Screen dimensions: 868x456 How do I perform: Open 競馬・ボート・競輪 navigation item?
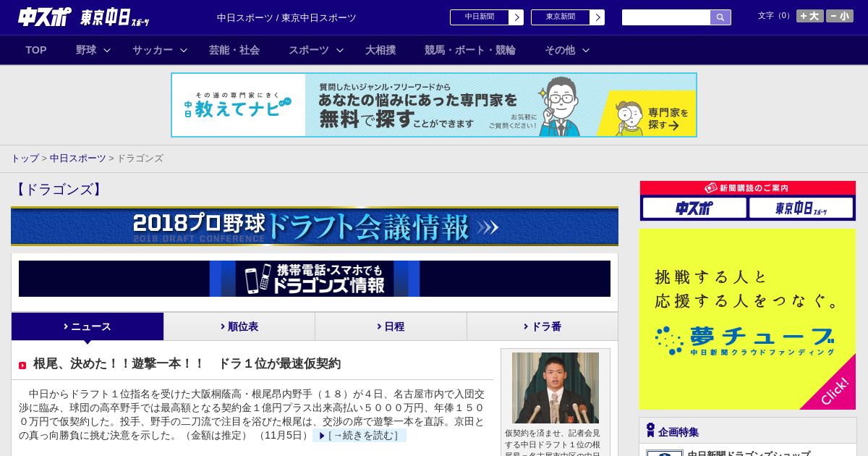pos(470,50)
